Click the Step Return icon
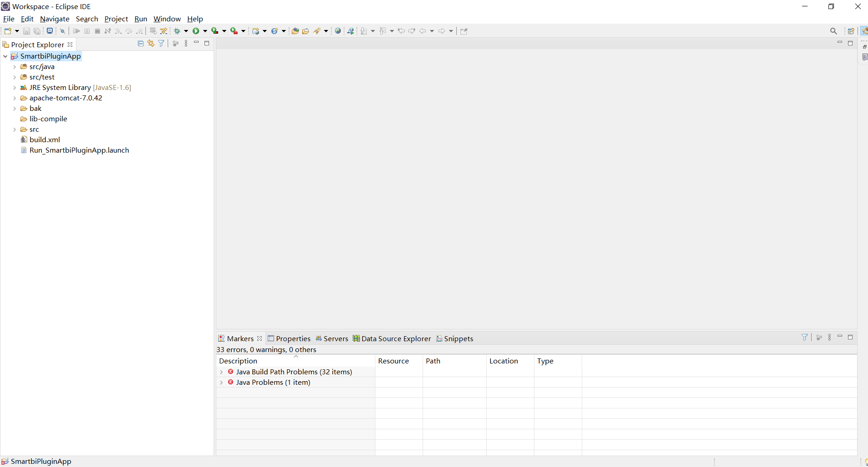The image size is (868, 467). click(140, 31)
